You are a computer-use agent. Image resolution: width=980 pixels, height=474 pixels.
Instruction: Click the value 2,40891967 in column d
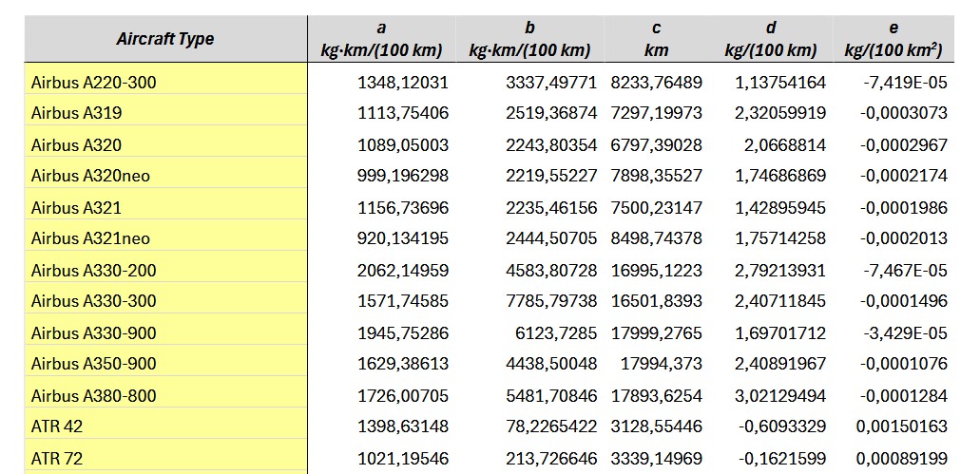tap(780, 364)
